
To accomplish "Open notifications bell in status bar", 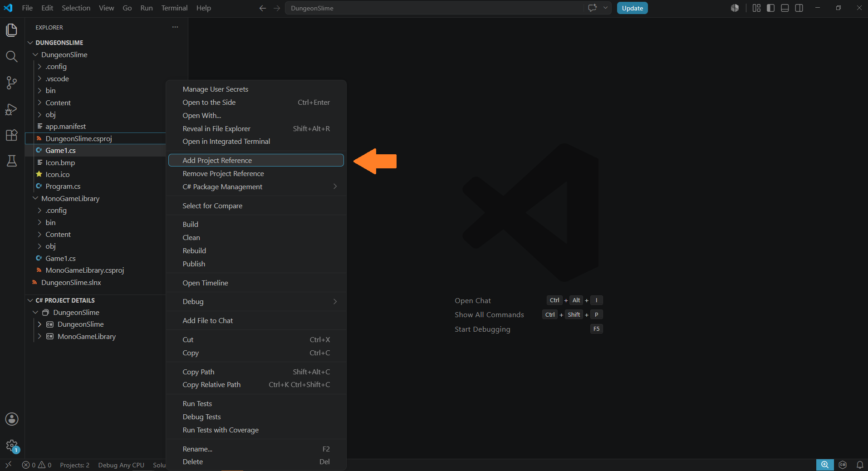I will (860, 465).
